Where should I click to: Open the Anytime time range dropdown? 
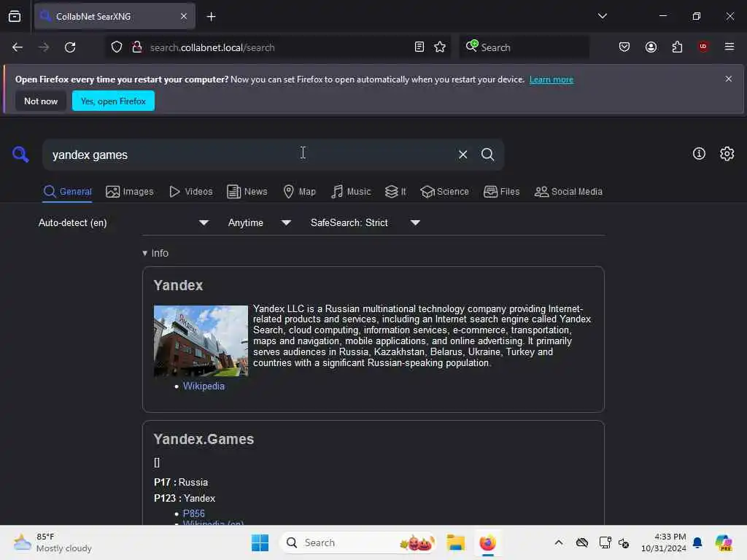point(259,222)
